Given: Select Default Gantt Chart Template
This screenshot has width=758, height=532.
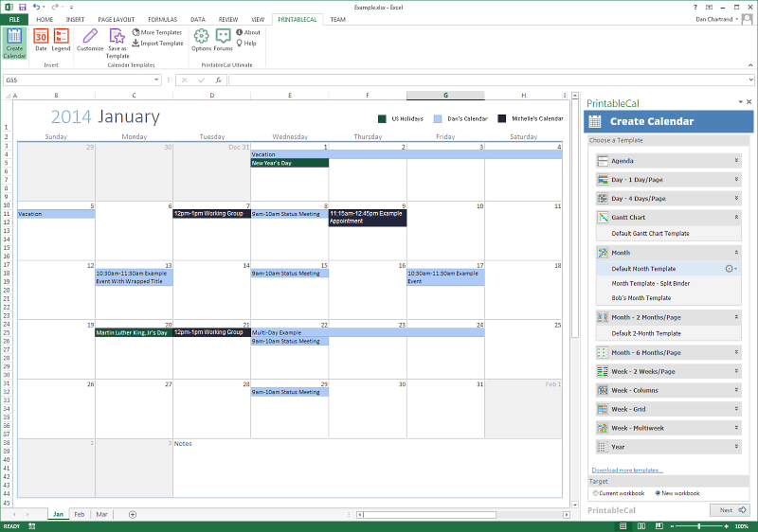Looking at the screenshot, I should coord(650,233).
